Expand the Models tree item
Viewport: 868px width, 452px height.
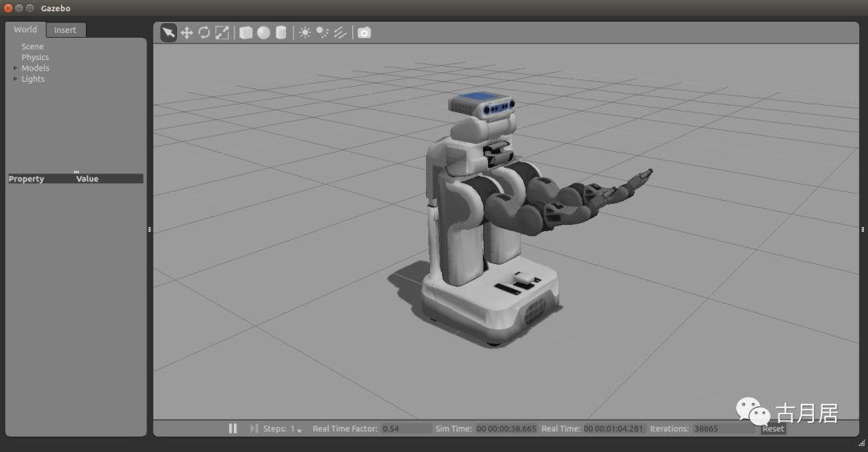tap(15, 68)
